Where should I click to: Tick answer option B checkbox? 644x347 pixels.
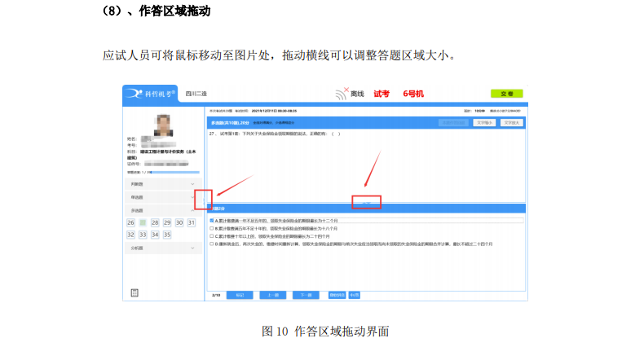[x=213, y=228]
